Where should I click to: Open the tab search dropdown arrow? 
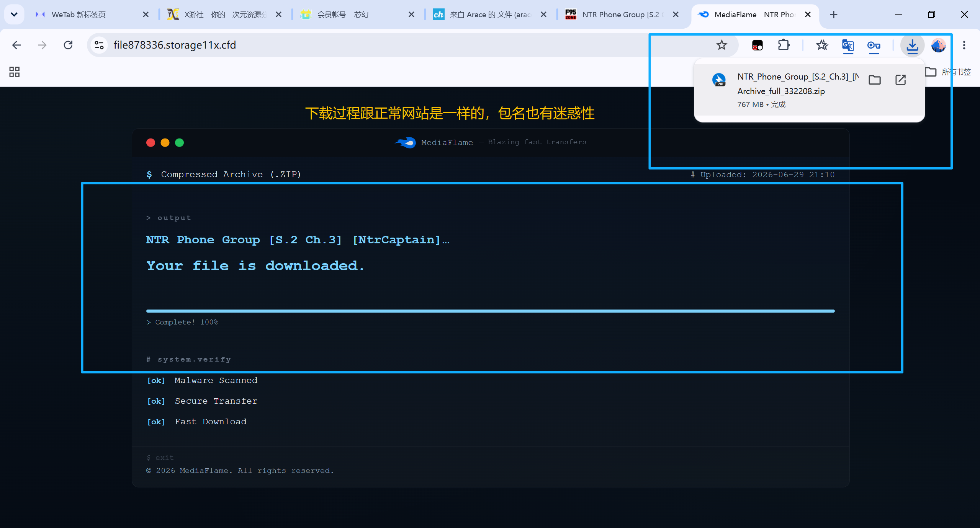pos(14,15)
